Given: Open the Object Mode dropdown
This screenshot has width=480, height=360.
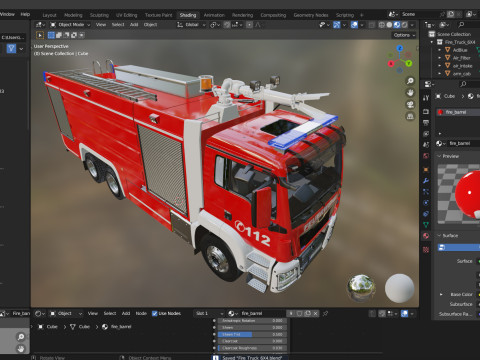Looking at the screenshot, I should [x=70, y=25].
